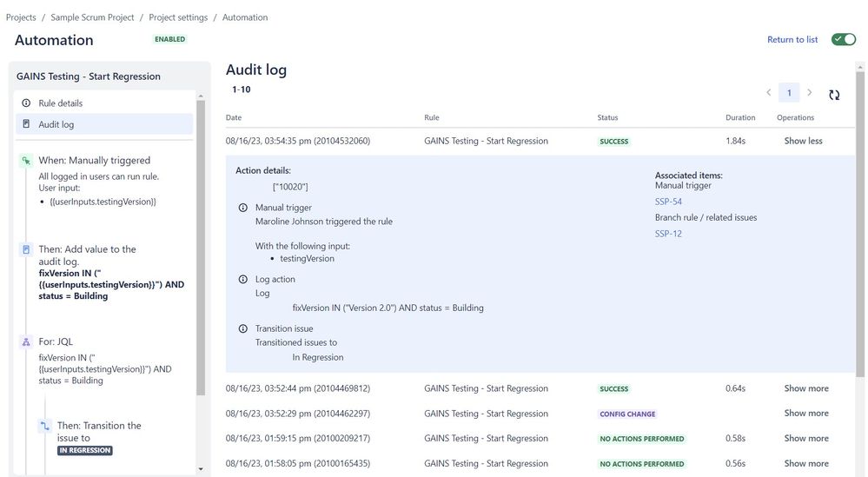Select Audit log sidebar item

104,124
